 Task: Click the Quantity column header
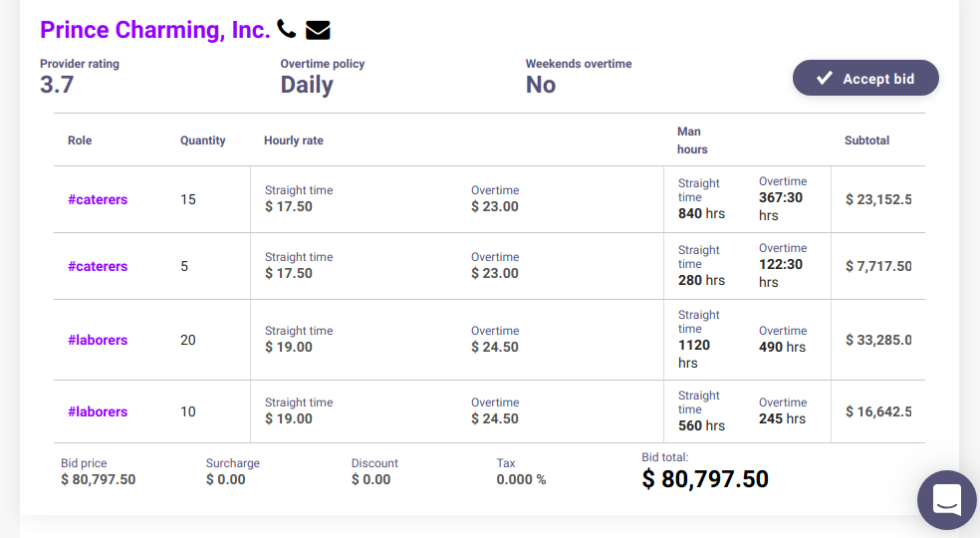point(203,140)
